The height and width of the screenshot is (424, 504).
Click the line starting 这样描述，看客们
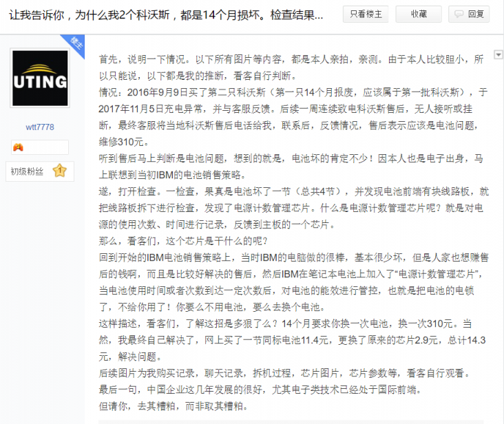point(285,324)
